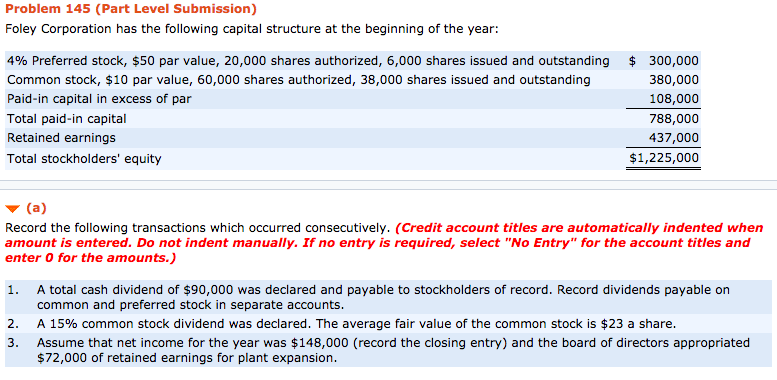Click the 788,000 total paid-in amount

674,118
